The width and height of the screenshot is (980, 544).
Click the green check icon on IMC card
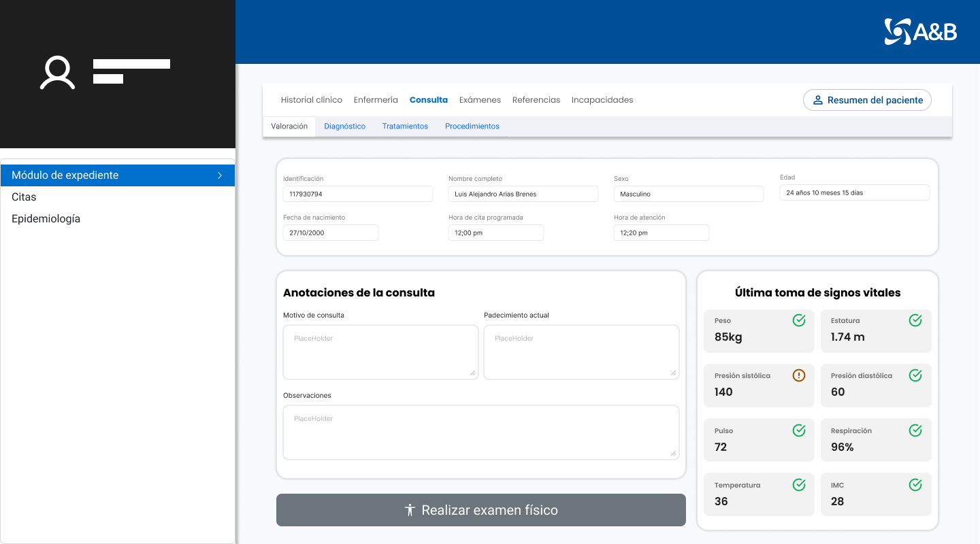click(x=915, y=485)
